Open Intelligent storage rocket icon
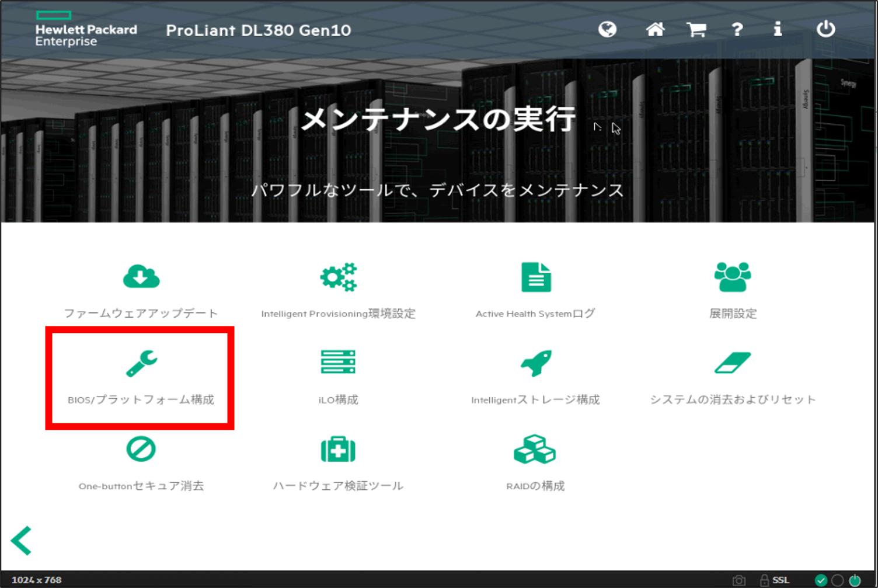The width and height of the screenshot is (878, 588). point(536,363)
